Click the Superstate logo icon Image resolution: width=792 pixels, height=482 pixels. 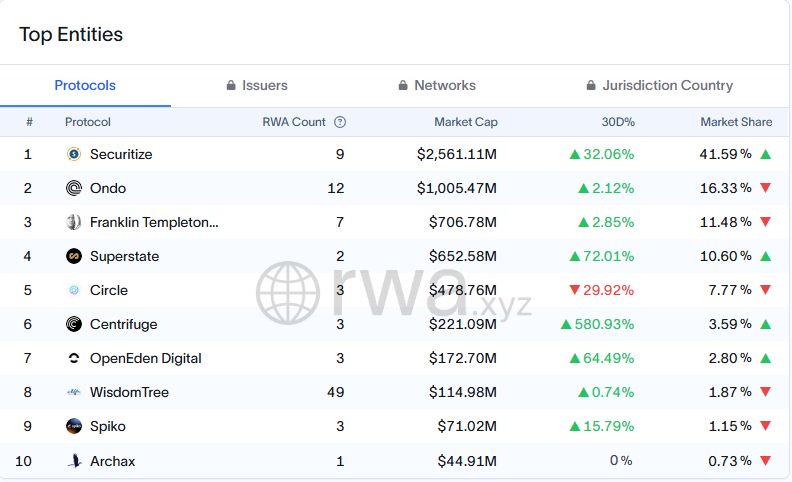tap(74, 256)
